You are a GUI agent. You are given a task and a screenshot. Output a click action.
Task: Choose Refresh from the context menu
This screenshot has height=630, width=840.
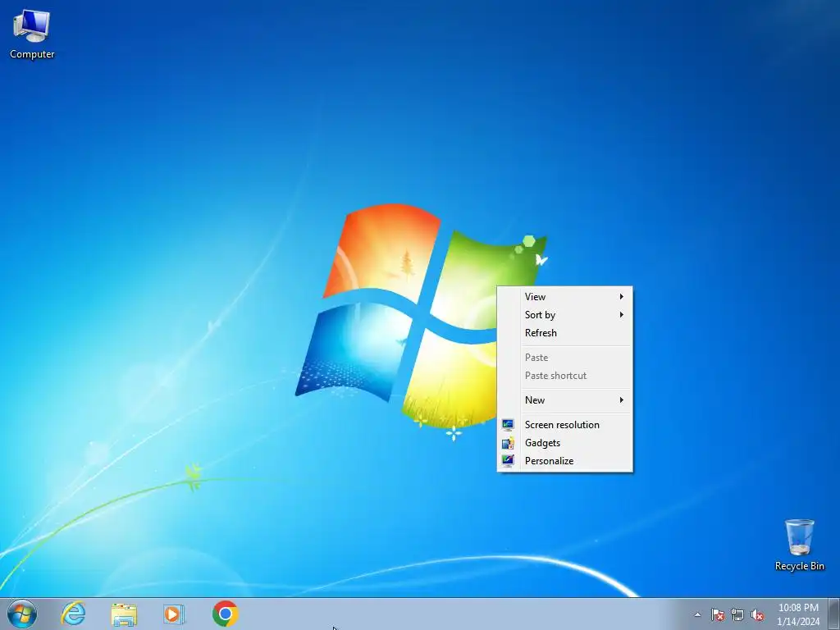(564, 333)
